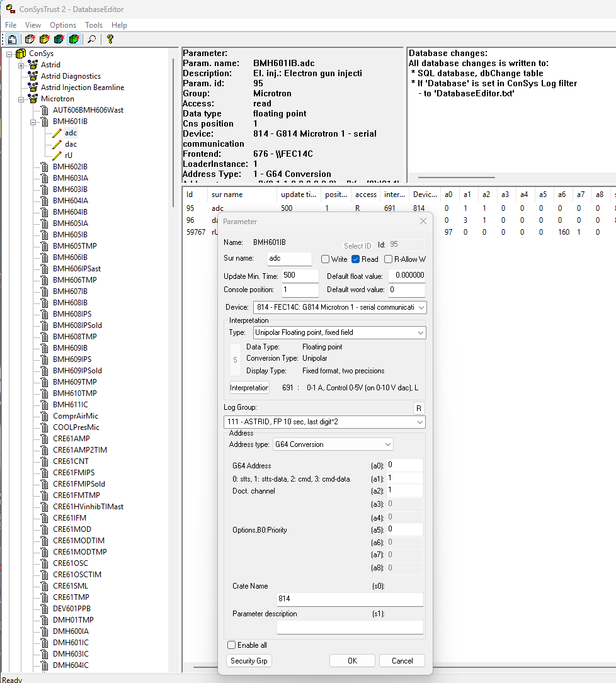The image size is (616, 683).
Task: Open search with the magnifying glass icon
Action: (92, 39)
